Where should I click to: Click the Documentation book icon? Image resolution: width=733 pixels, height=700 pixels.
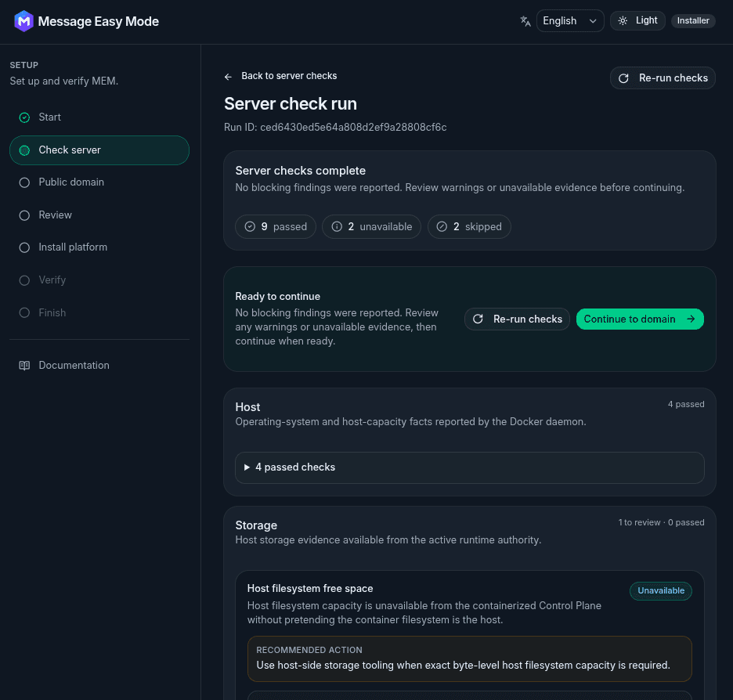pyautogui.click(x=24, y=366)
